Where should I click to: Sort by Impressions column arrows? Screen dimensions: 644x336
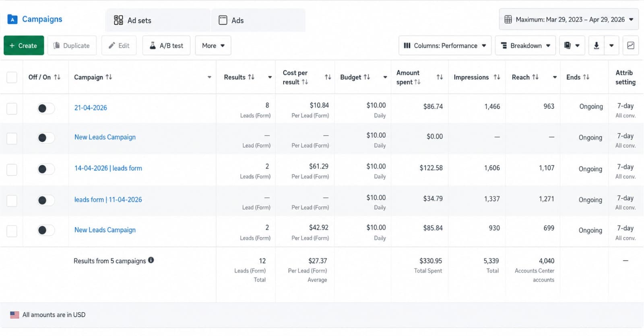[x=497, y=77]
